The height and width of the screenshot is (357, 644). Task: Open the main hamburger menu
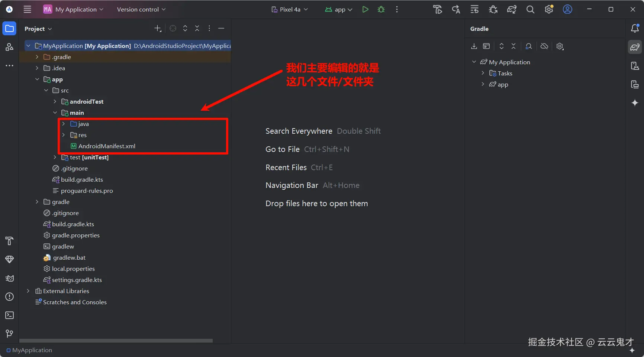[x=27, y=9]
